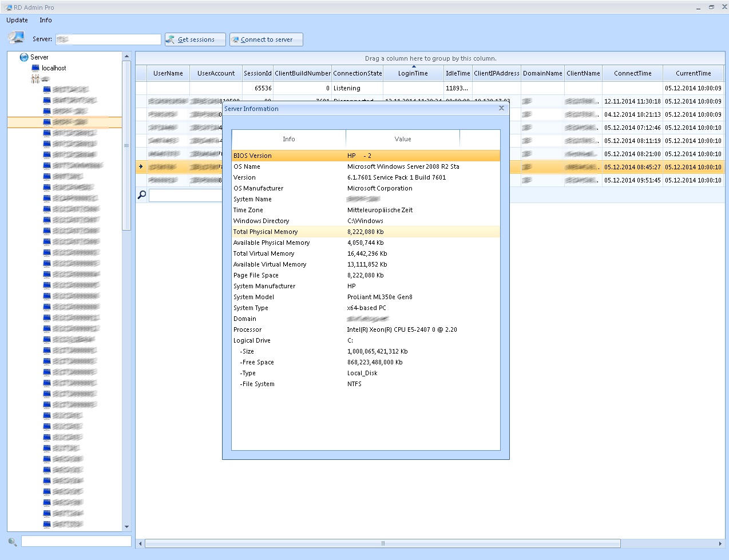Click the bottom-left tree search field
This screenshot has height=560, width=729.
click(x=76, y=541)
